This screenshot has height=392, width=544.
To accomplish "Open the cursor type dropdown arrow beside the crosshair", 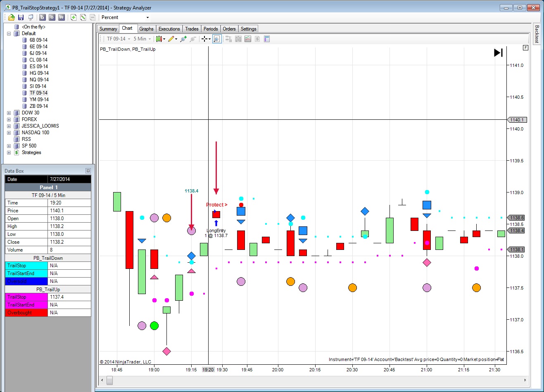I will click(x=209, y=39).
